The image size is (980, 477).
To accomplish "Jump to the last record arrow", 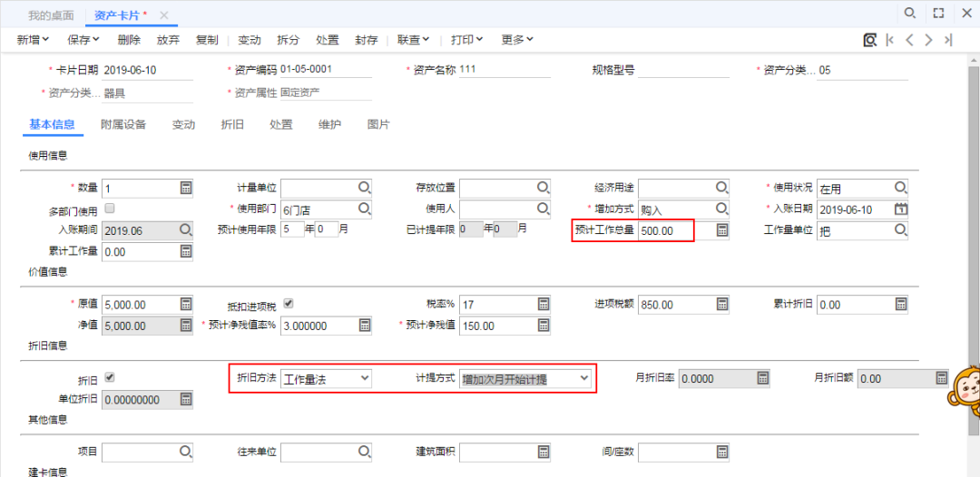I will (x=947, y=40).
